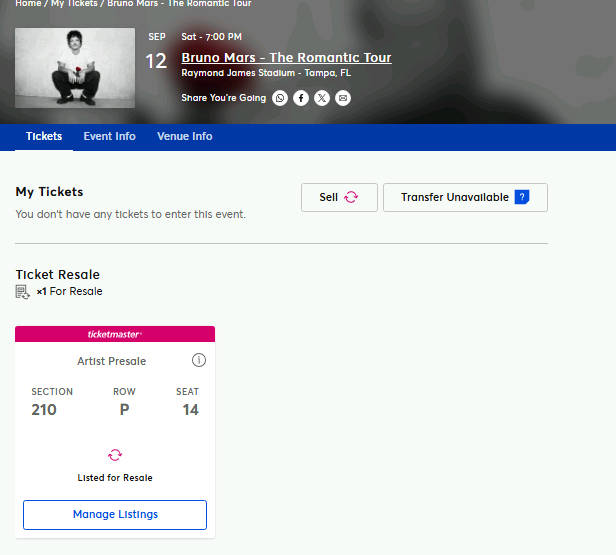Click the Sell button
Screen dimensions: 616x555
339,197
